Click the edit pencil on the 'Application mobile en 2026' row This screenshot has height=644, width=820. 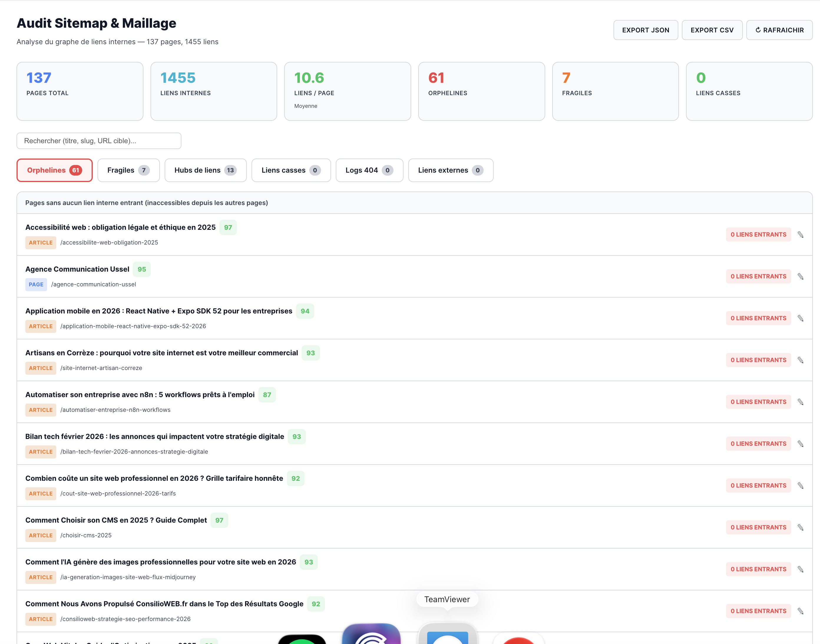point(801,318)
